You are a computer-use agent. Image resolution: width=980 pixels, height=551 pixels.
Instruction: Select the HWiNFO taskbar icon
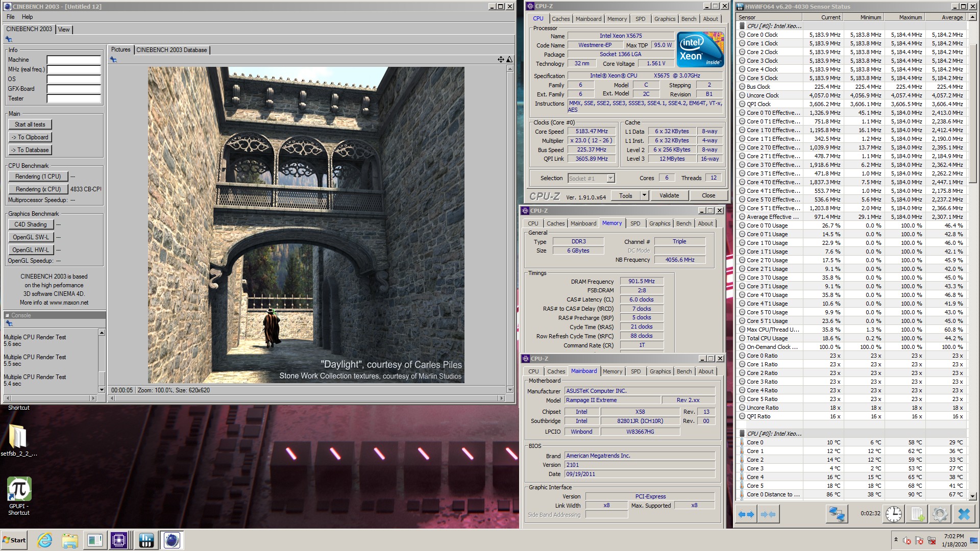pos(146,540)
